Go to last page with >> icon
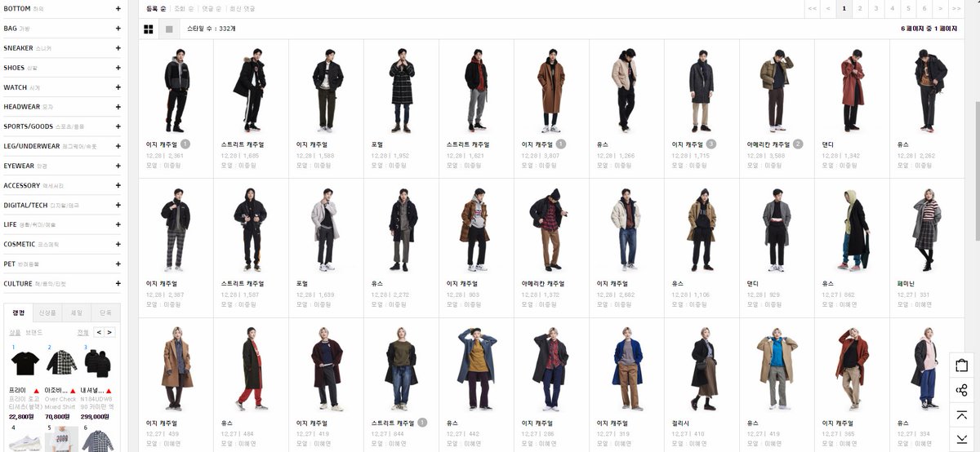 (955, 8)
